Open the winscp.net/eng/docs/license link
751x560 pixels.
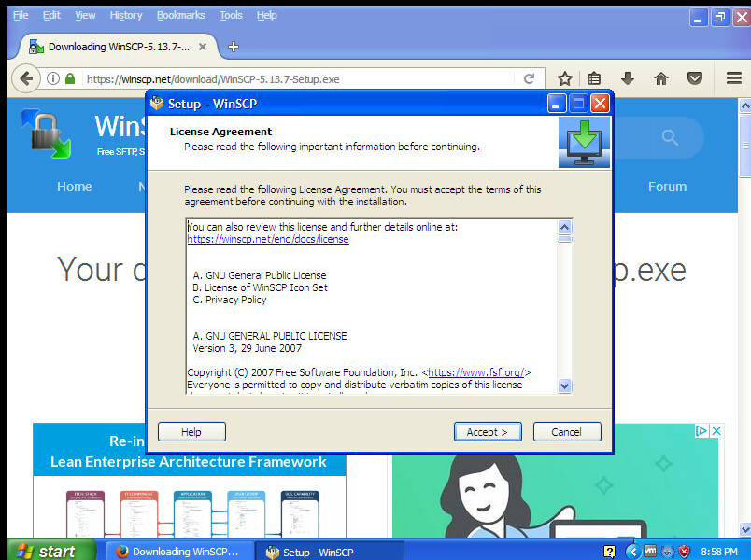(268, 239)
